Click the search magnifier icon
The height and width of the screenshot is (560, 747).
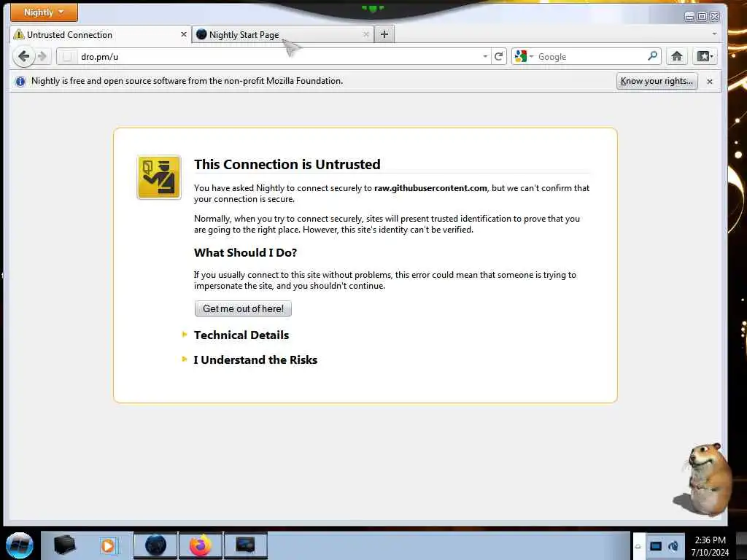[x=653, y=56]
